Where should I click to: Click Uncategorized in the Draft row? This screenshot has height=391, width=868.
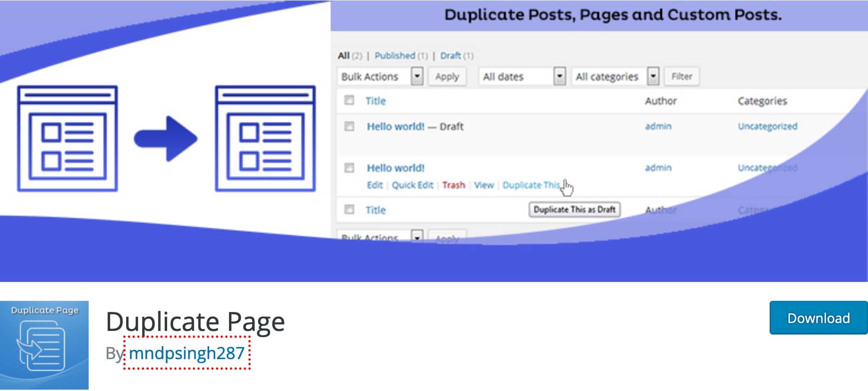point(767,126)
